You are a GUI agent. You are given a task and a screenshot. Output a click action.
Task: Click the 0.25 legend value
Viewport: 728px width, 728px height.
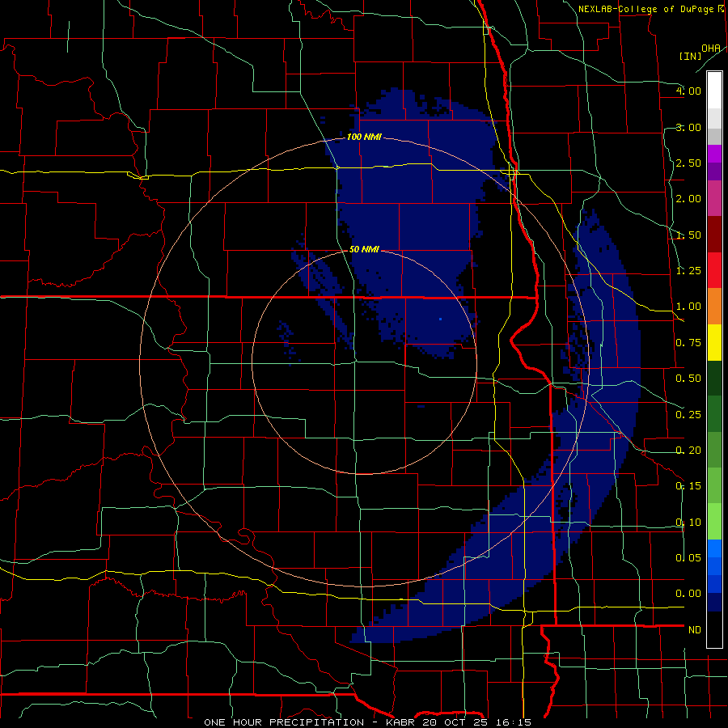pyautogui.click(x=688, y=414)
